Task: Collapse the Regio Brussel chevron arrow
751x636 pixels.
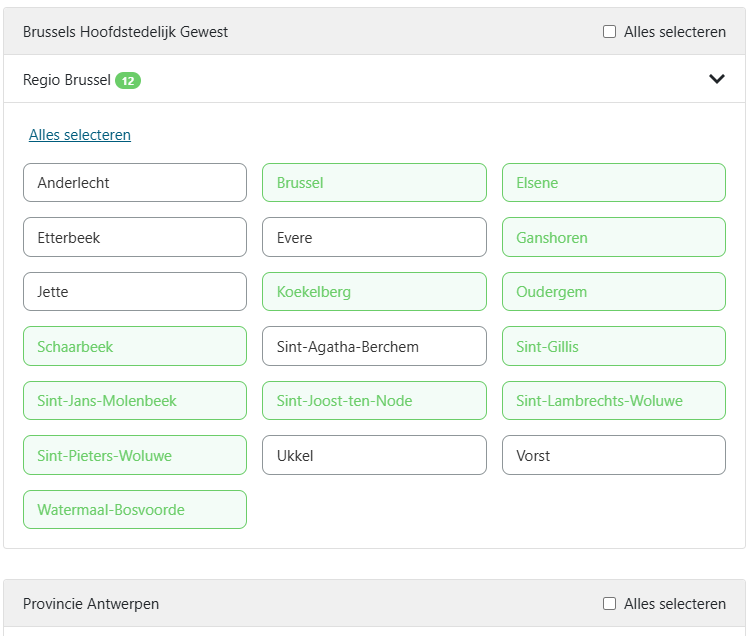Action: 716,79
